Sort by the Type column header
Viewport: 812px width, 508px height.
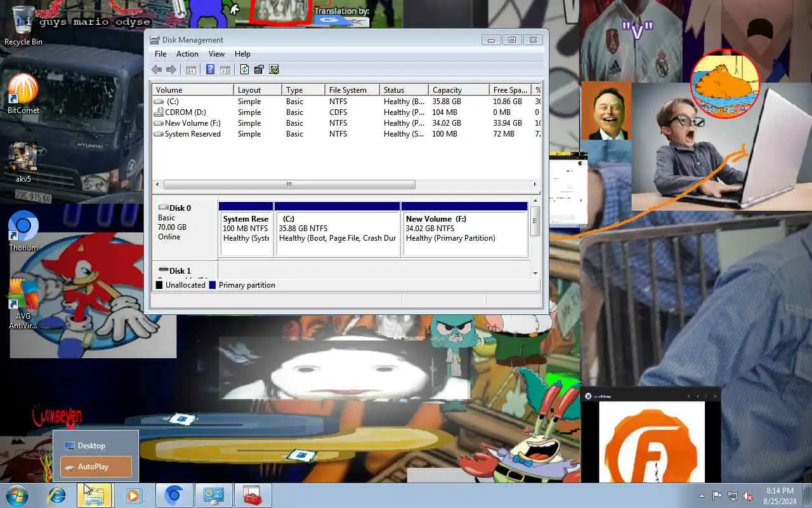pyautogui.click(x=303, y=90)
